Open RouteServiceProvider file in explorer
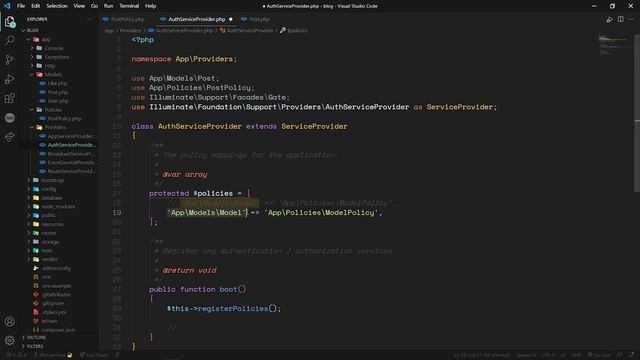Viewport: 640px width, 360px height. [x=71, y=171]
